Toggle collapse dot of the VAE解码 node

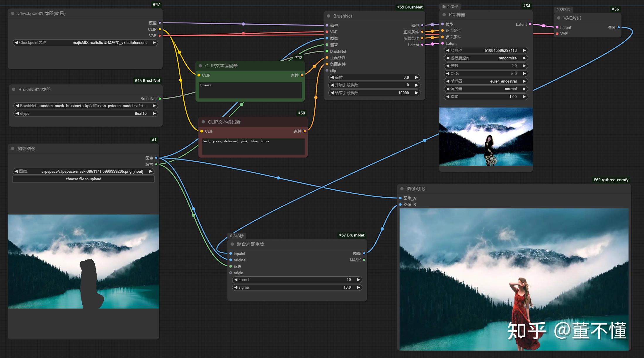pos(559,18)
